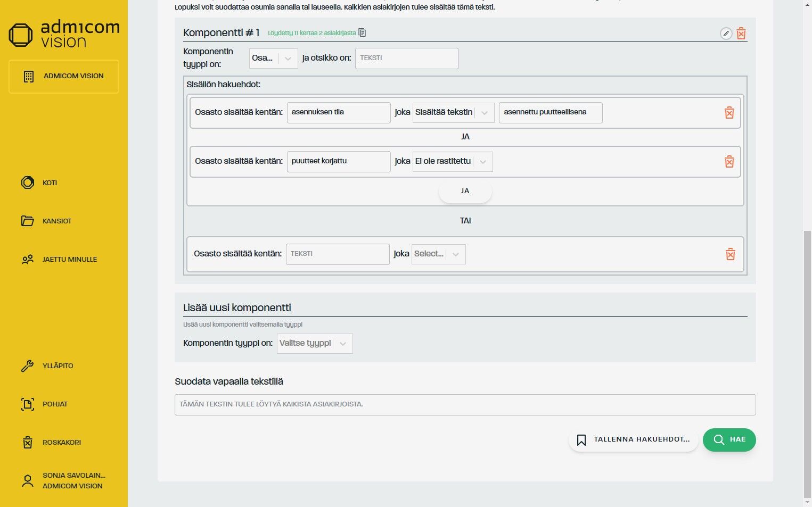812x507 pixels.
Task: Click the empty TEKSTI field in TAI row
Action: (x=338, y=254)
